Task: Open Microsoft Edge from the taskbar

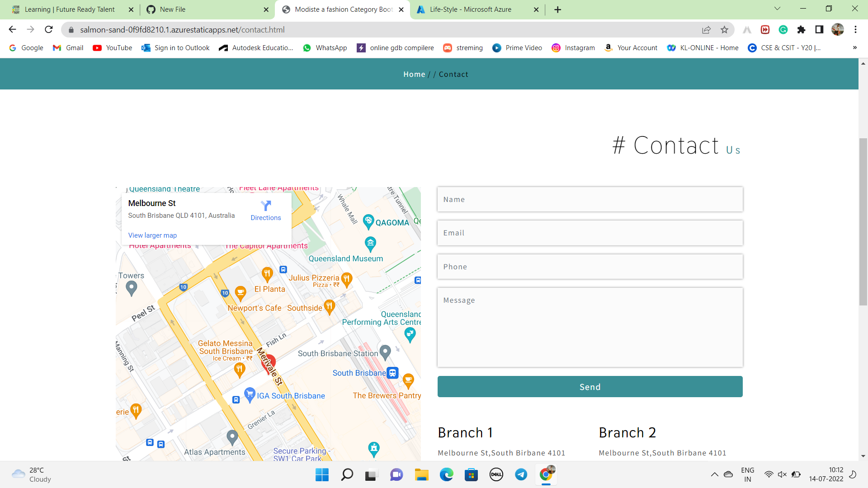Action: pyautogui.click(x=446, y=474)
